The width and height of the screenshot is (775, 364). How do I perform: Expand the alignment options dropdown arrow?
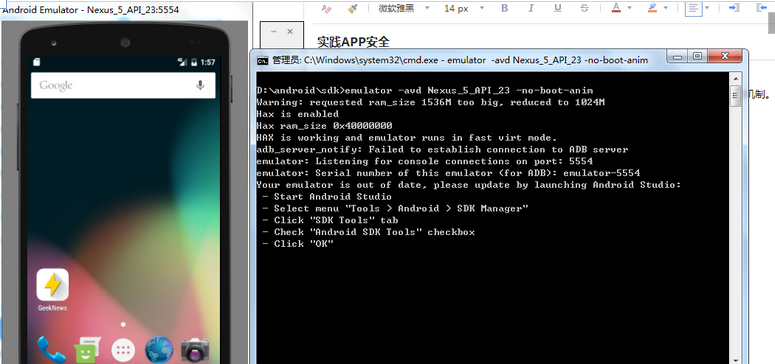tap(707, 8)
